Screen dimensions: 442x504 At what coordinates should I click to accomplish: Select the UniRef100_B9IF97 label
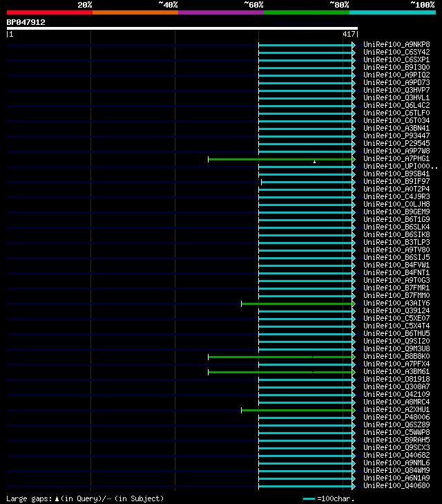396,181
